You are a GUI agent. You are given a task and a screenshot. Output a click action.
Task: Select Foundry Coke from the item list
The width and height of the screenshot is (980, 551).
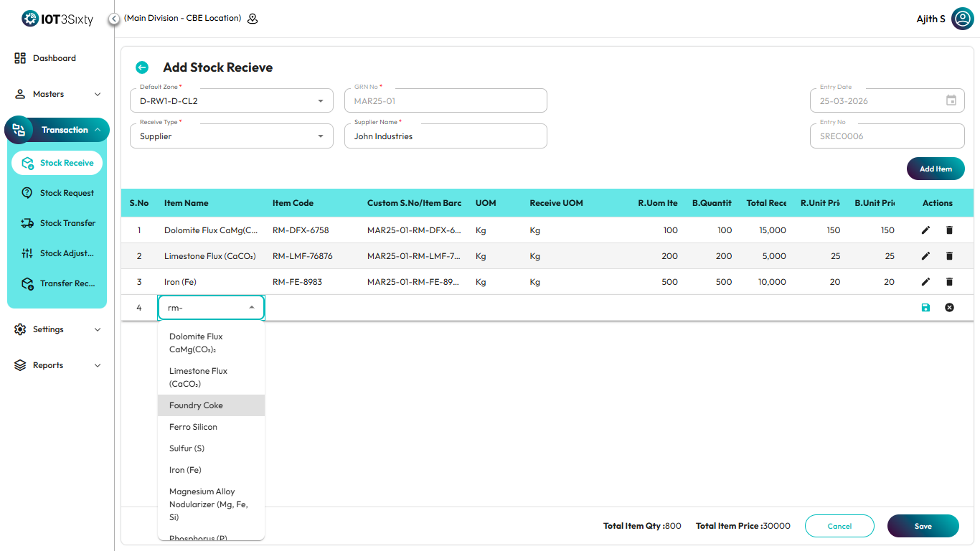[x=197, y=405]
